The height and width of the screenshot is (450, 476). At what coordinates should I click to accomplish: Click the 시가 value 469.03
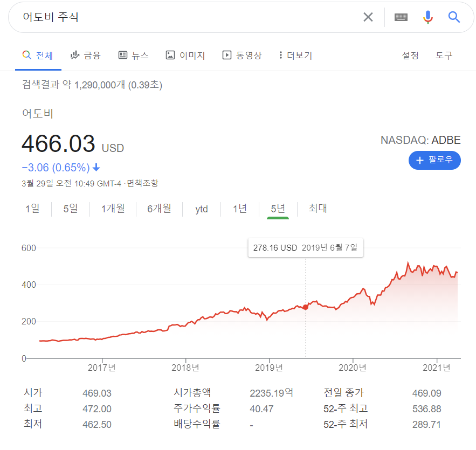[x=97, y=393]
